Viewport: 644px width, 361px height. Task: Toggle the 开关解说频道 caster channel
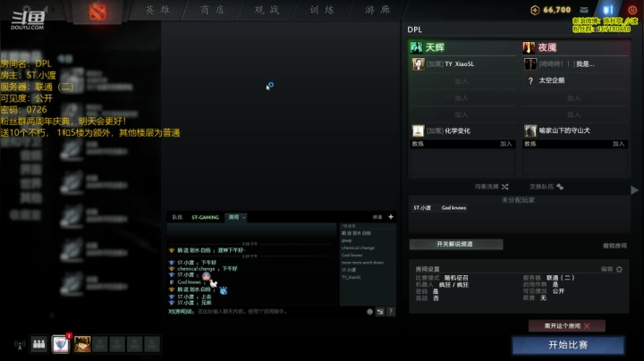point(456,244)
